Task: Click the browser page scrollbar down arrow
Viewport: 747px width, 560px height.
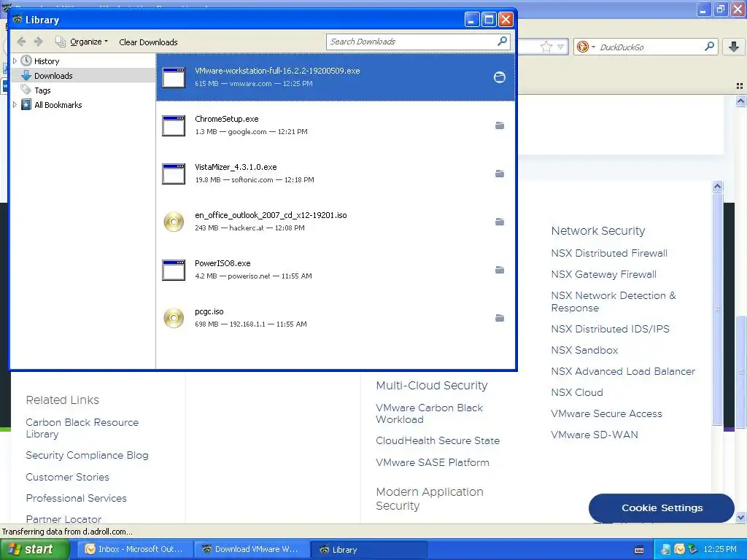Action: tap(740, 517)
